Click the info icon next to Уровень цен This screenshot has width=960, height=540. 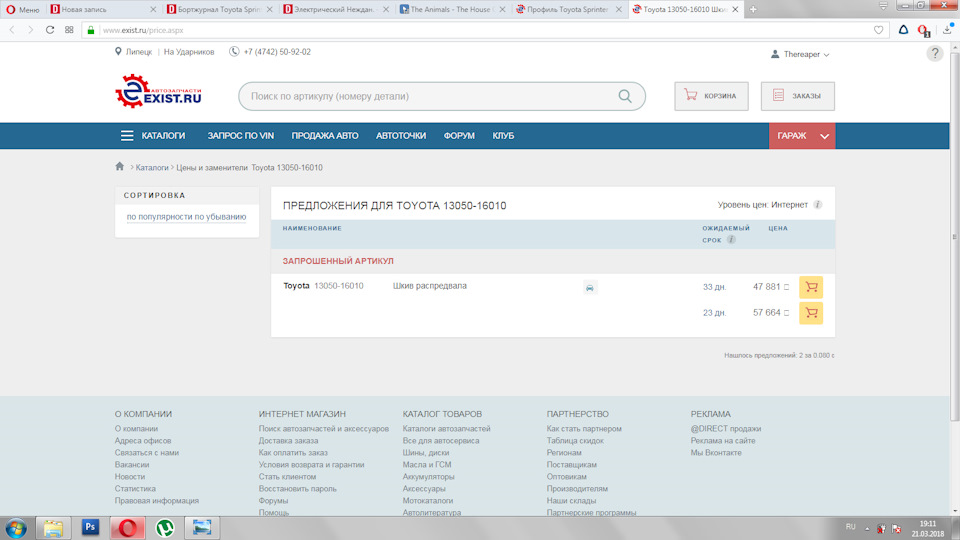pos(817,204)
